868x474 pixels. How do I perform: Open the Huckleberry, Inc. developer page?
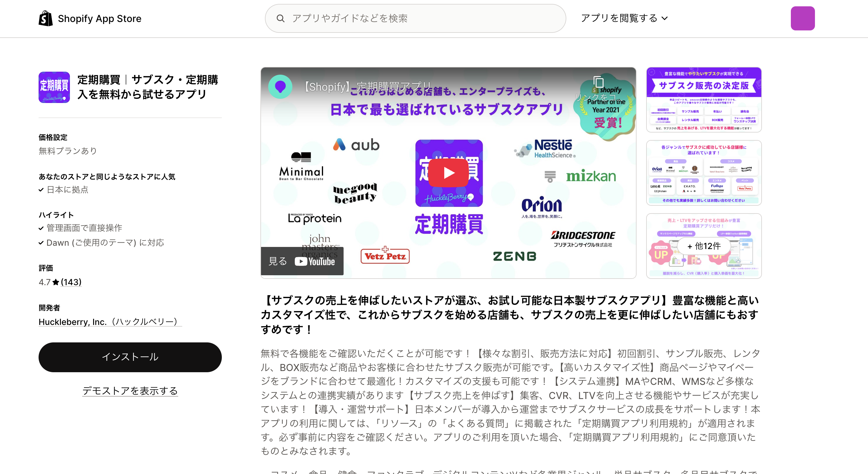pos(110,322)
